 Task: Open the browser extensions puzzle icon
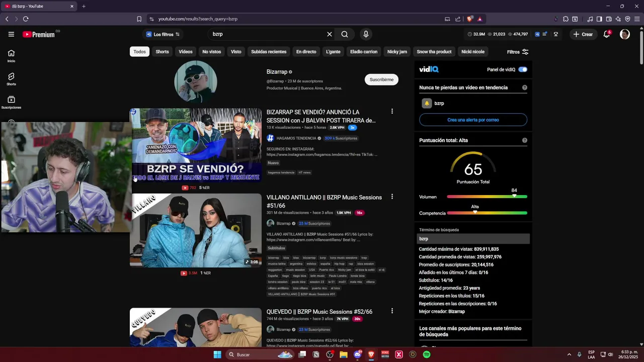pos(566,19)
